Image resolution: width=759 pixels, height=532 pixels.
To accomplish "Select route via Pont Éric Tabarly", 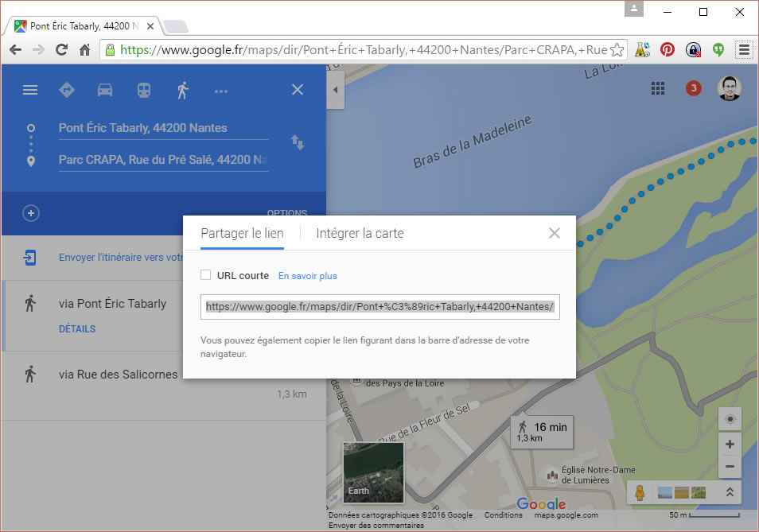I will [112, 304].
